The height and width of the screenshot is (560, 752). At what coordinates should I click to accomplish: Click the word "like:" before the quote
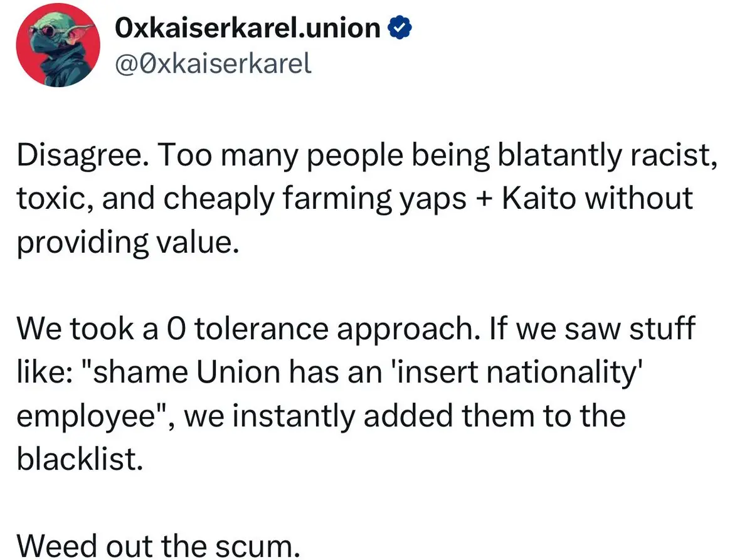point(45,372)
